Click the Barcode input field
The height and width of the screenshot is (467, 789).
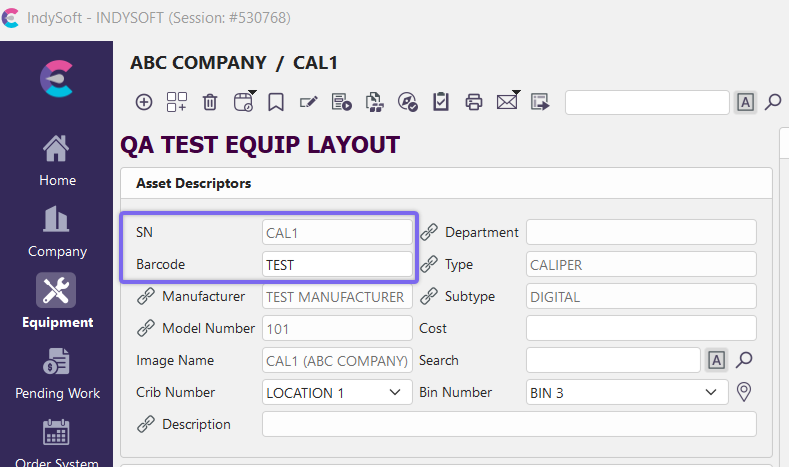(x=337, y=264)
